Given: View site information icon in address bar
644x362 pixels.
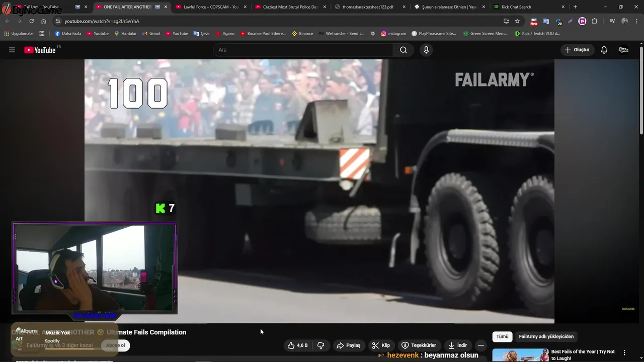Looking at the screenshot, I should (58, 21).
